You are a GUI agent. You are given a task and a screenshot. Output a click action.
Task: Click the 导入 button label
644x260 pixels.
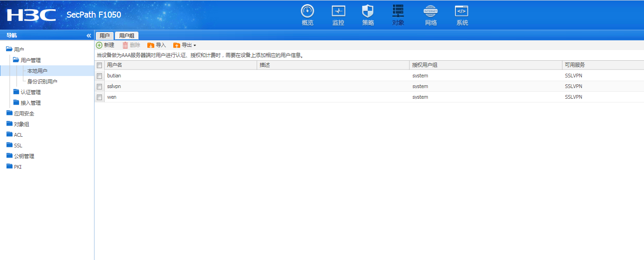[x=161, y=45]
